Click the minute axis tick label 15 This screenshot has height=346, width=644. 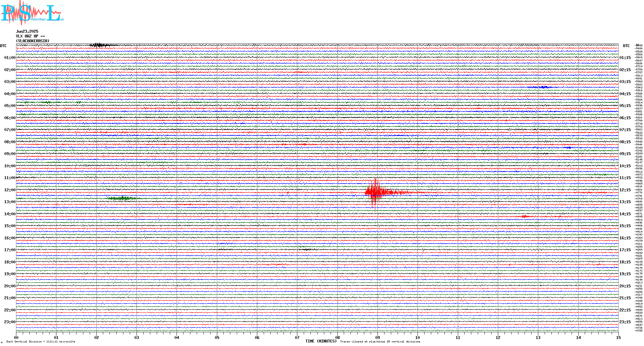pos(618,337)
